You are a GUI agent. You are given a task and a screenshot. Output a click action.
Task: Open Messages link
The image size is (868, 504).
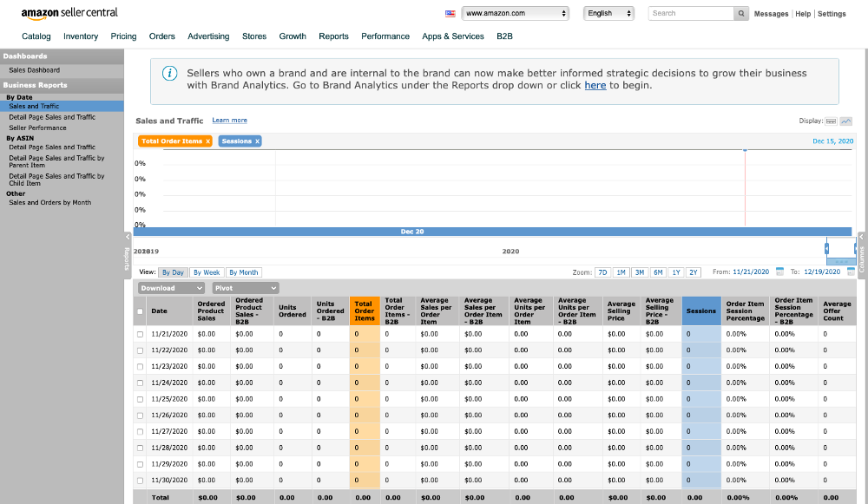771,14
